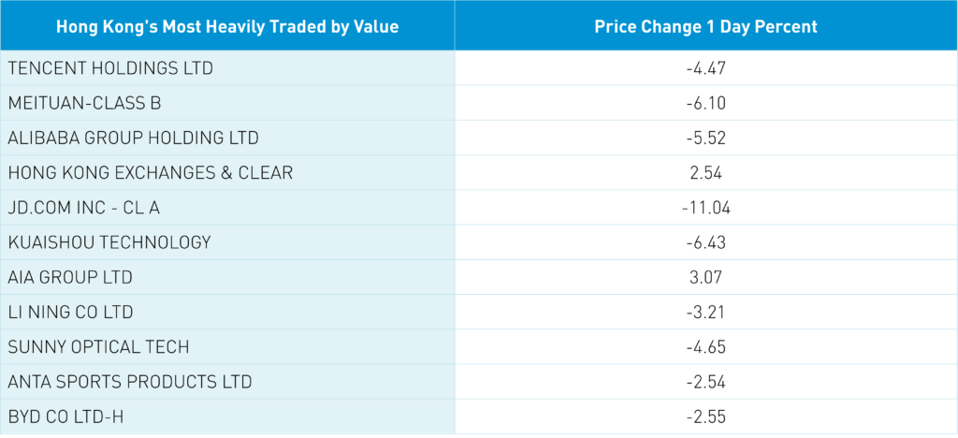Select Kuaishou's -6.43 price change
Viewport: 958px width, 438px height.
click(x=705, y=242)
